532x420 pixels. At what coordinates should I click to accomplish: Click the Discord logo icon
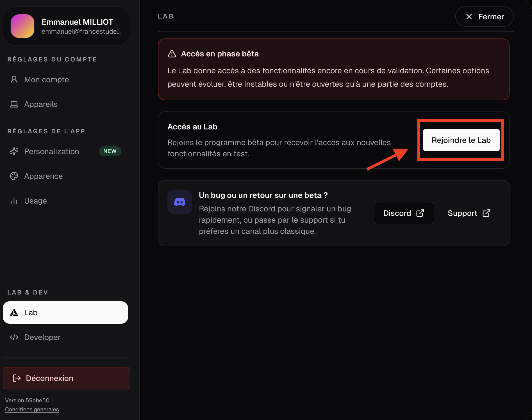click(x=179, y=202)
